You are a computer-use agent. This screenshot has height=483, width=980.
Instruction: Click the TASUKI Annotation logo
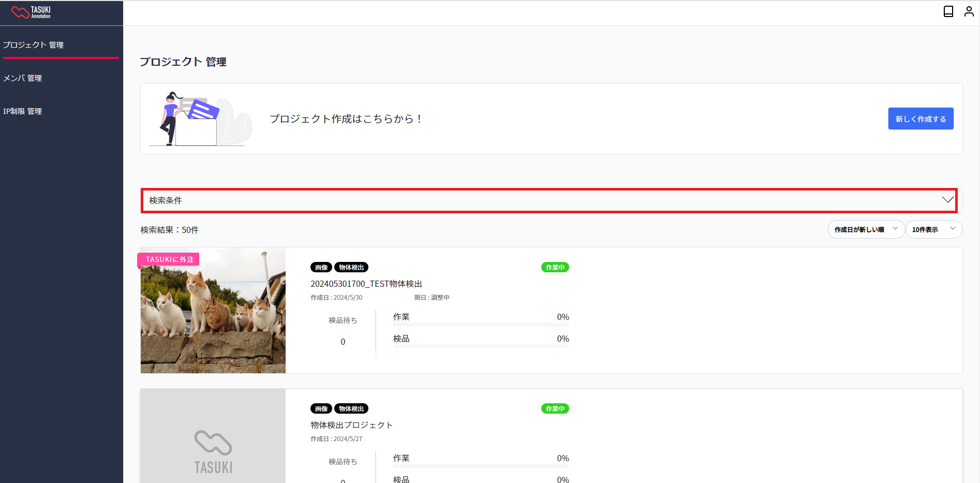[x=31, y=12]
